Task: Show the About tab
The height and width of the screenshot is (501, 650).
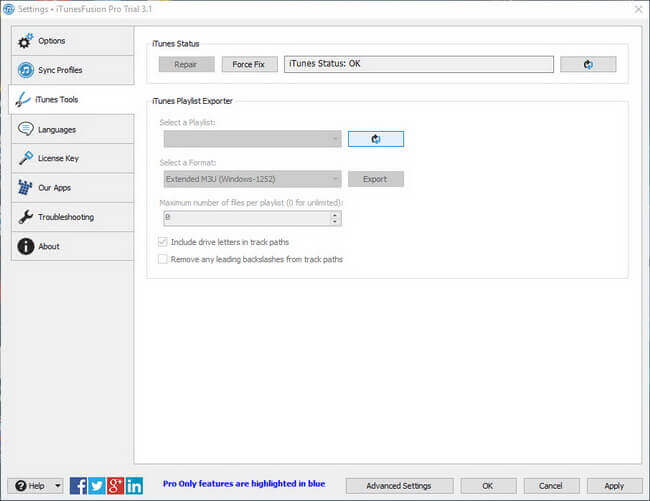Action: [73, 246]
